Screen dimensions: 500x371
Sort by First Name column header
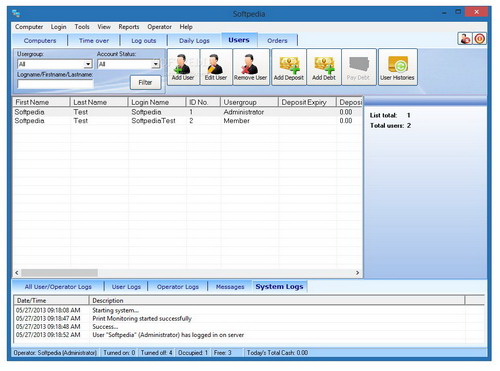[41, 102]
